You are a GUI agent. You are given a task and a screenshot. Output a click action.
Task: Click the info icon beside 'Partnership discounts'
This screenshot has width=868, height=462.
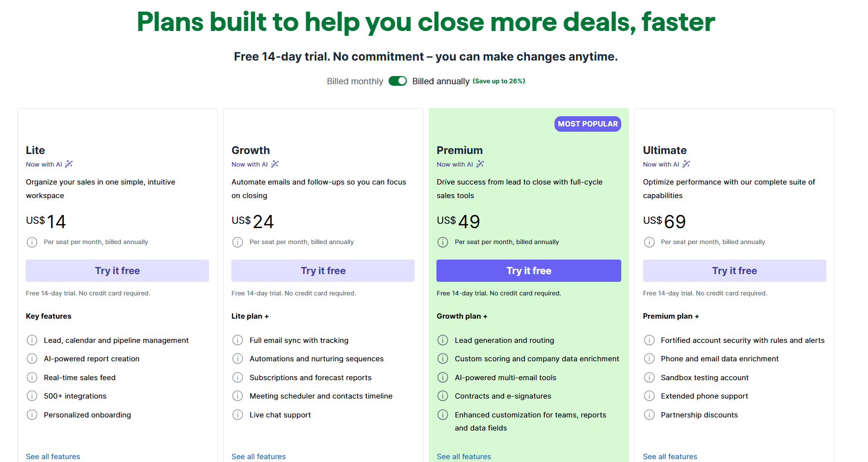pyautogui.click(x=649, y=415)
